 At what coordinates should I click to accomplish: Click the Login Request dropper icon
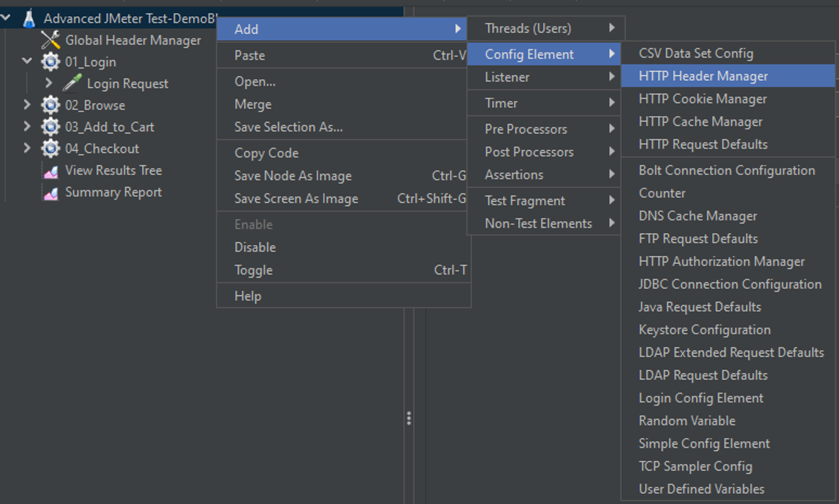coord(72,84)
